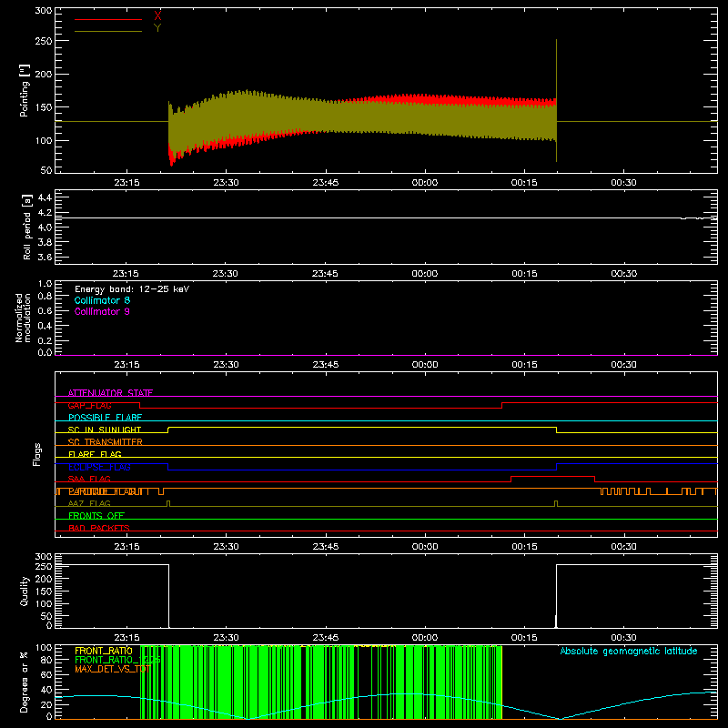Click the 23:45 tick under the modulation plot
Image resolution: width=728 pixels, height=728 pixels.
click(x=326, y=365)
